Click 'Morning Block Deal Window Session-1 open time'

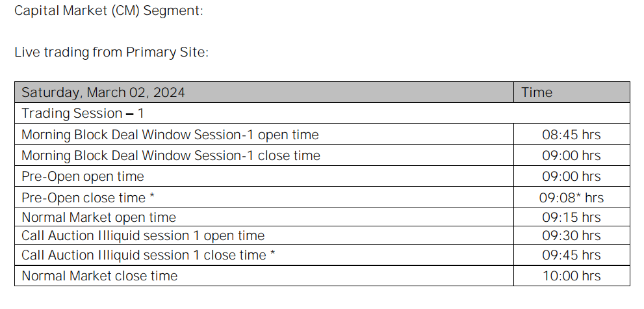coord(170,135)
